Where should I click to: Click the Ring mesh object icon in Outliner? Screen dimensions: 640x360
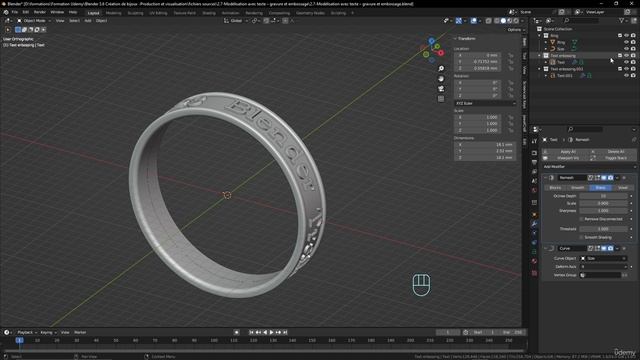(553, 42)
